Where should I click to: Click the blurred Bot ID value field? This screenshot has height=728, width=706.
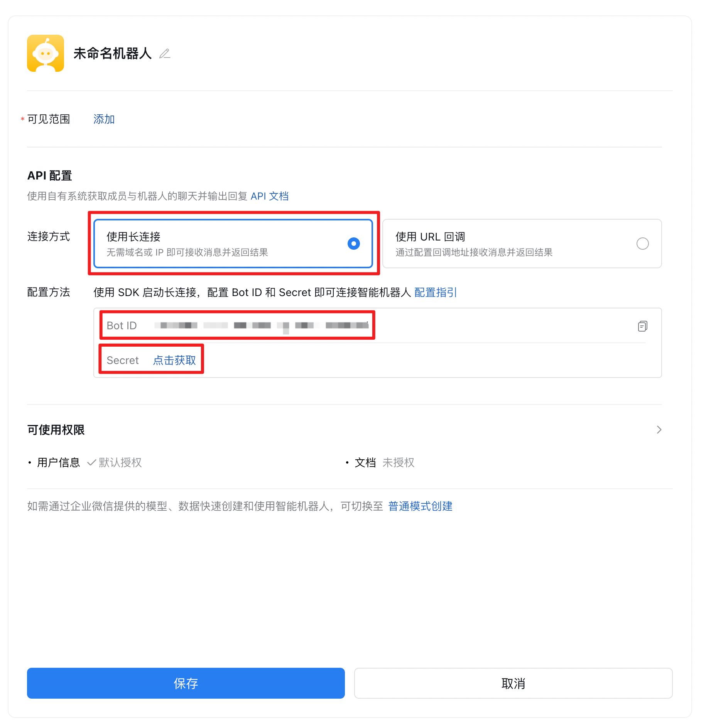[262, 326]
